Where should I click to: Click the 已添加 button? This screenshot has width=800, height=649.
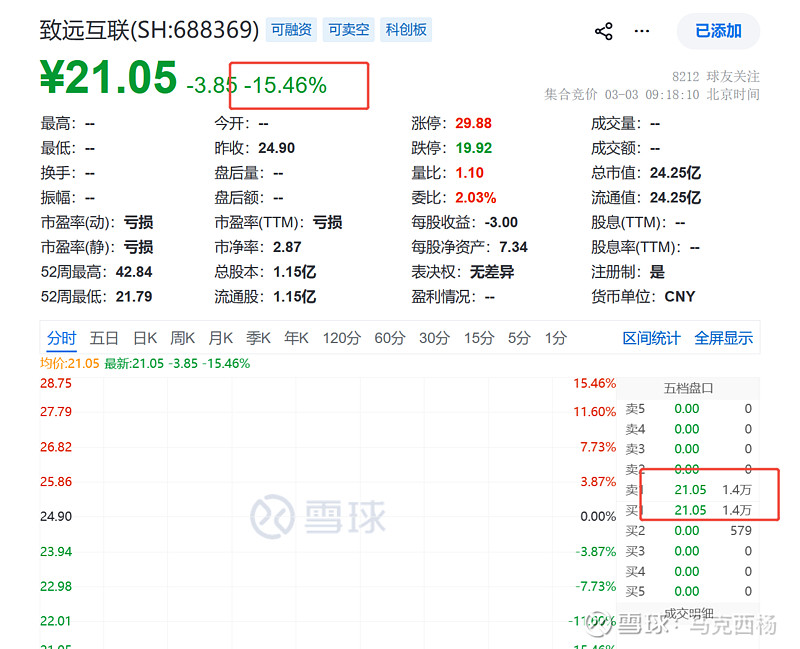click(x=718, y=31)
